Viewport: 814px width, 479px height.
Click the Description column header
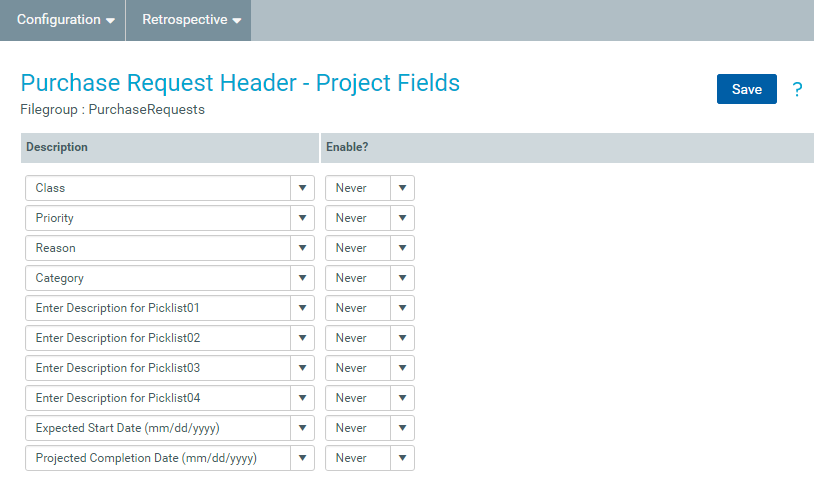click(57, 147)
